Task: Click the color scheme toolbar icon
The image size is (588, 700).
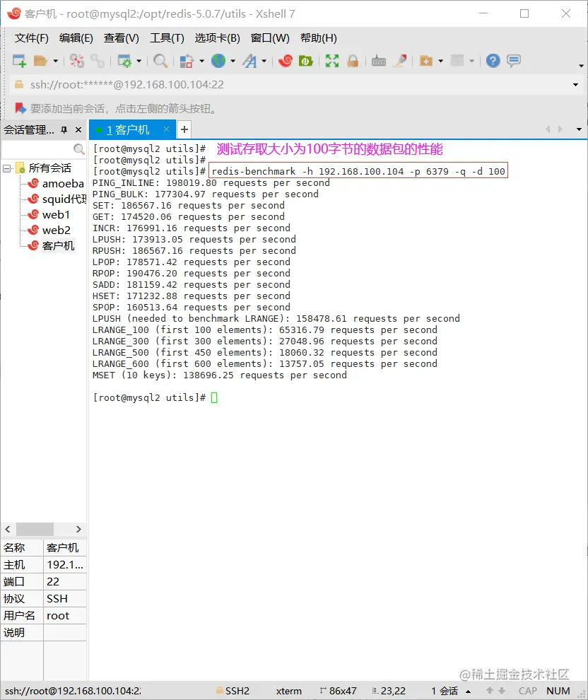Action: (186, 61)
